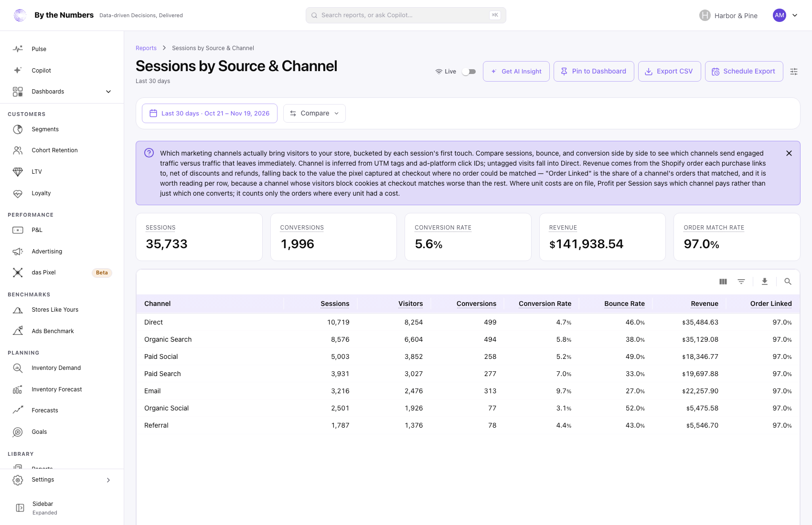The image size is (812, 525).
Task: Open the AM account menu chevron
Action: tap(795, 15)
